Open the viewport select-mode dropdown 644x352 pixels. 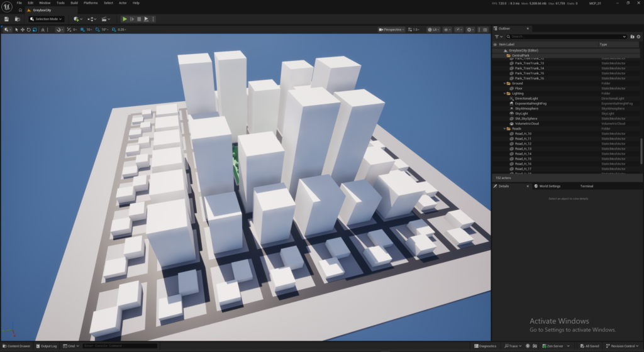[x=7, y=30]
